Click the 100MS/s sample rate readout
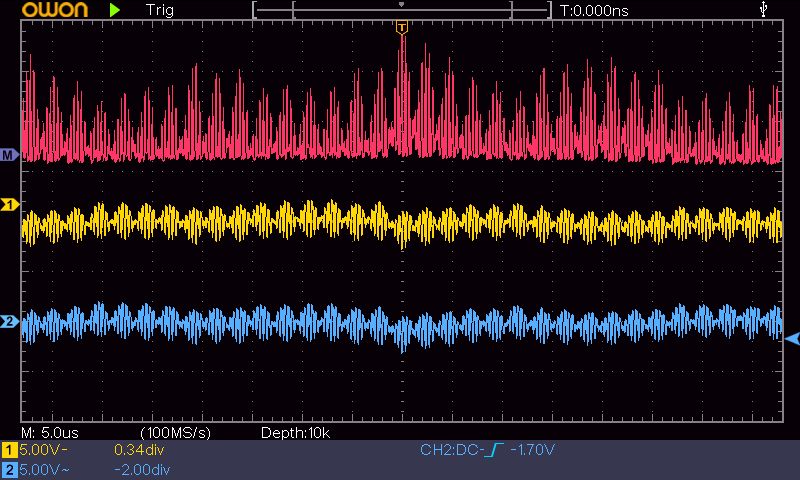This screenshot has width=800, height=480. 175,433
